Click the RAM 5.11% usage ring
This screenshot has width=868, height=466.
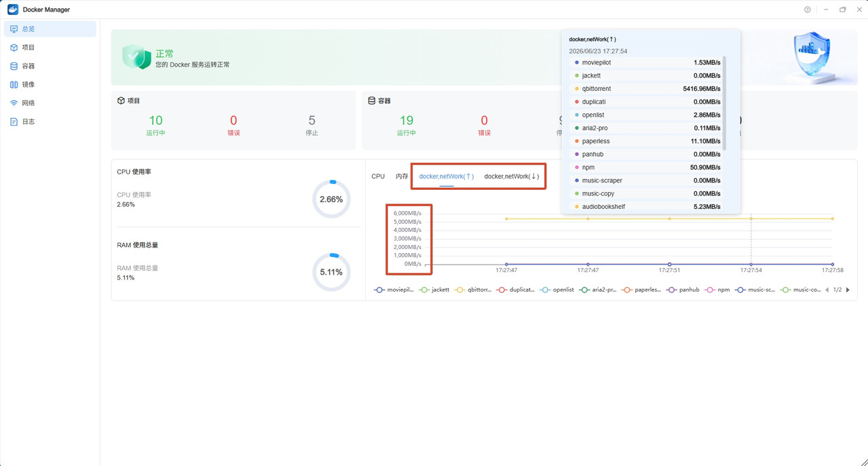point(331,272)
